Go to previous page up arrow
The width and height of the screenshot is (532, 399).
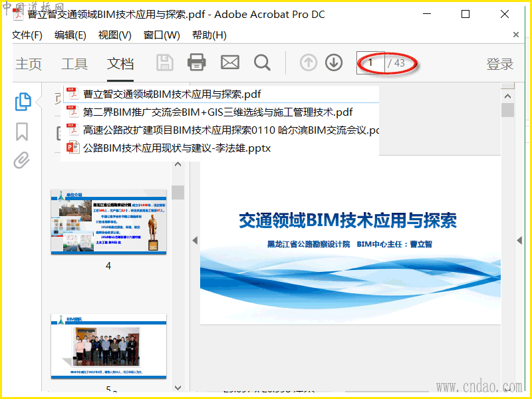point(309,63)
